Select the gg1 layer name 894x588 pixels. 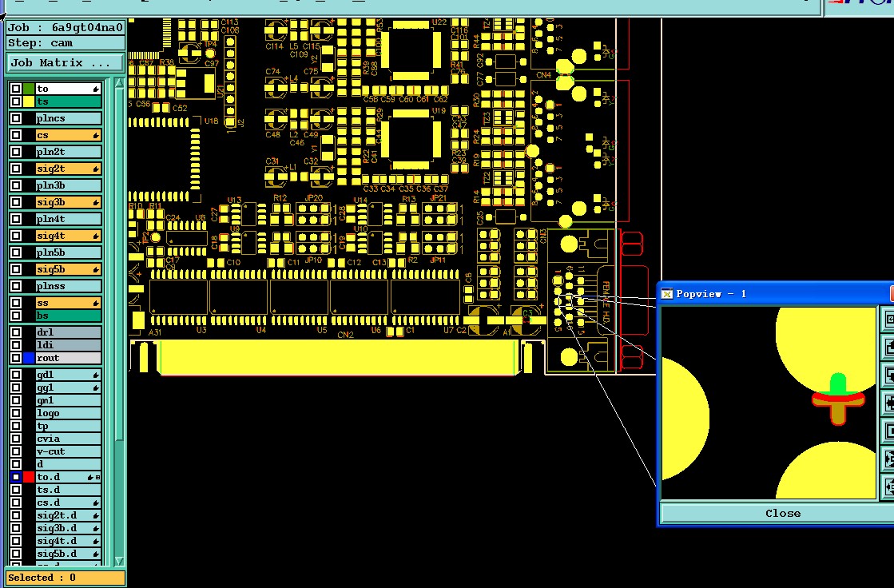[69, 387]
